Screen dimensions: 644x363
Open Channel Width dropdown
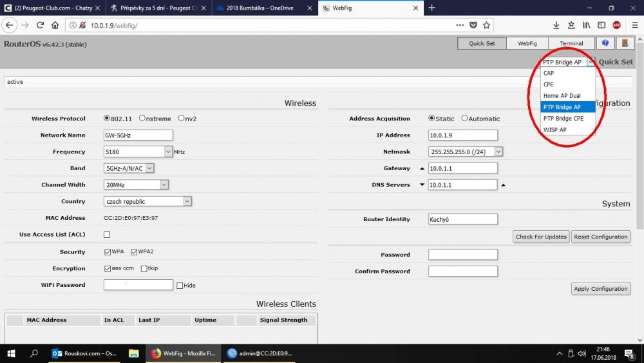(x=164, y=184)
